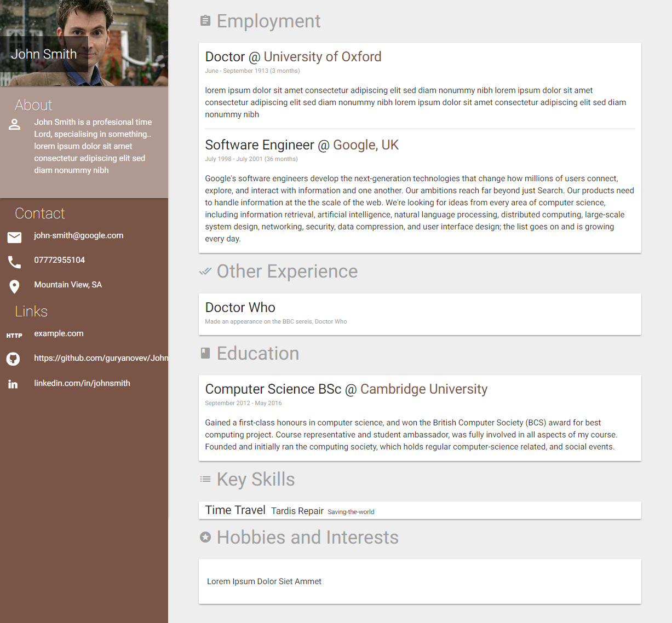Click the phone icon in Contact

point(15,262)
